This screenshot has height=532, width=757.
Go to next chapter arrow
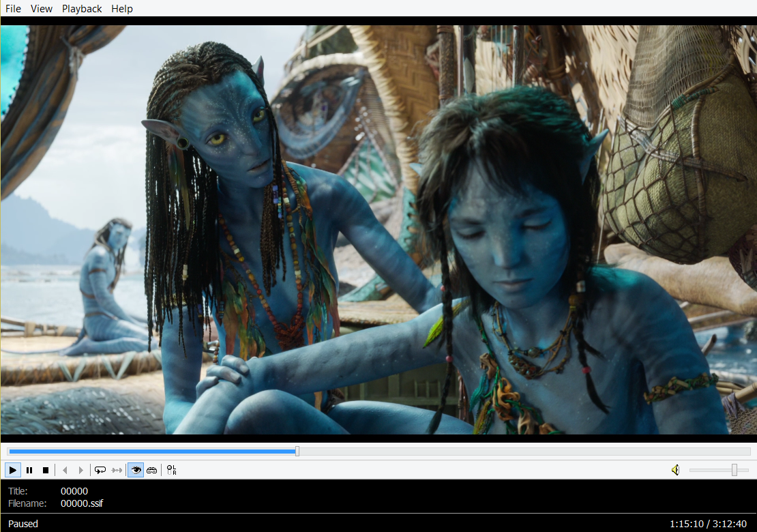coord(80,470)
